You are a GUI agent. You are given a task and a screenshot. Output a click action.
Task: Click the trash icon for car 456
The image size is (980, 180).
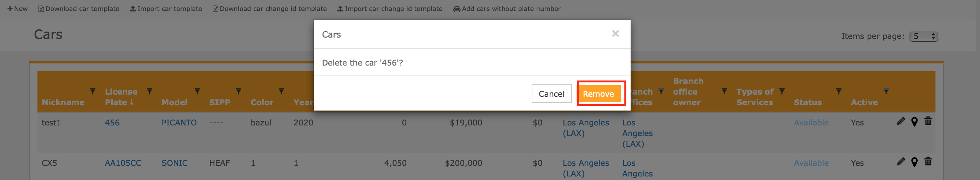(x=928, y=121)
